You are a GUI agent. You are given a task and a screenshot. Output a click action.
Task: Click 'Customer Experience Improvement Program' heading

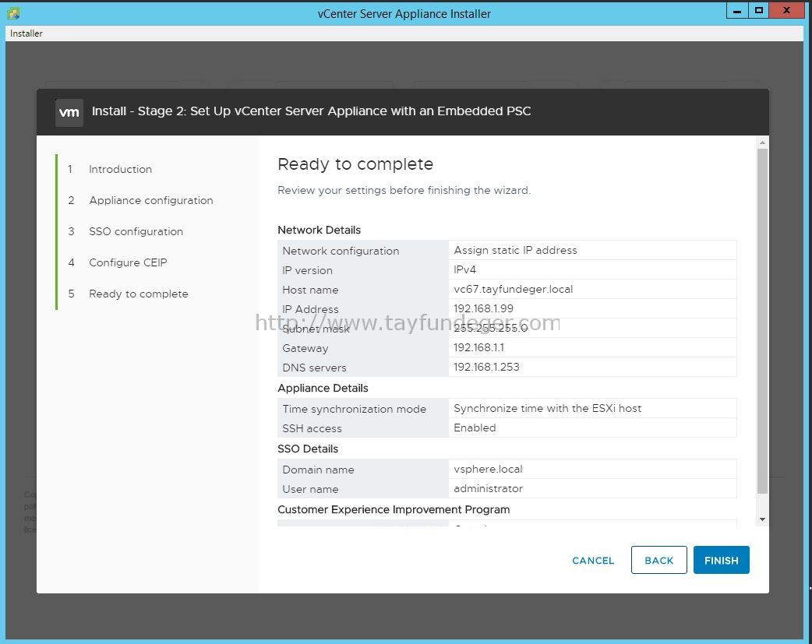tap(394, 509)
